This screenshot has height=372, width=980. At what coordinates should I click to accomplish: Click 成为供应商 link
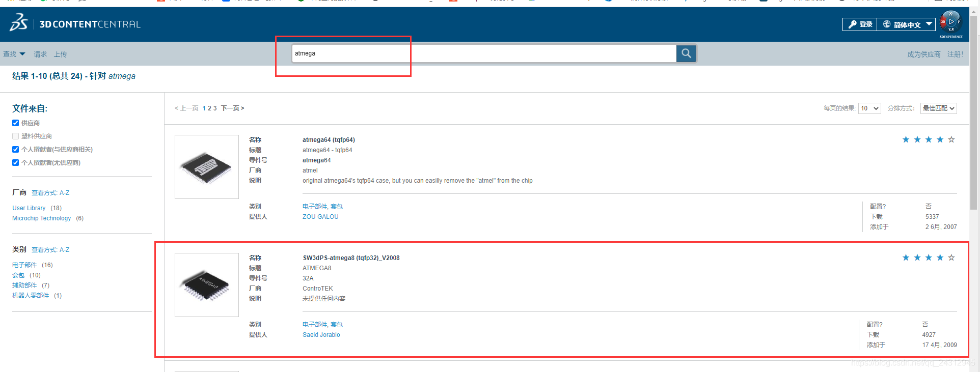(924, 54)
